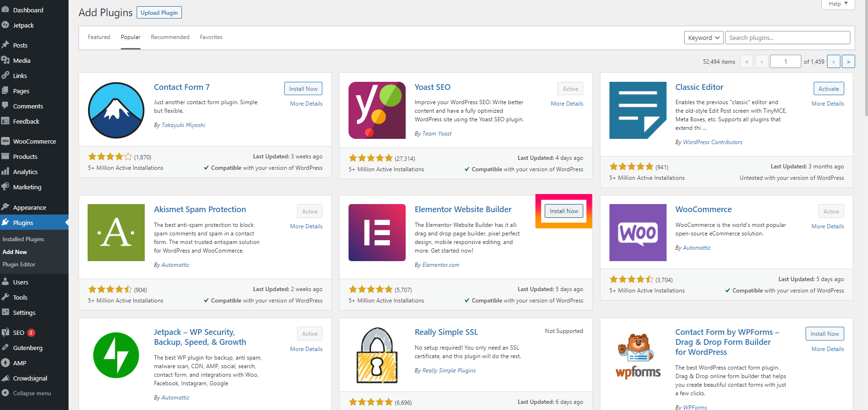Switch to the Recommended tab
868x410 pixels.
pyautogui.click(x=170, y=37)
